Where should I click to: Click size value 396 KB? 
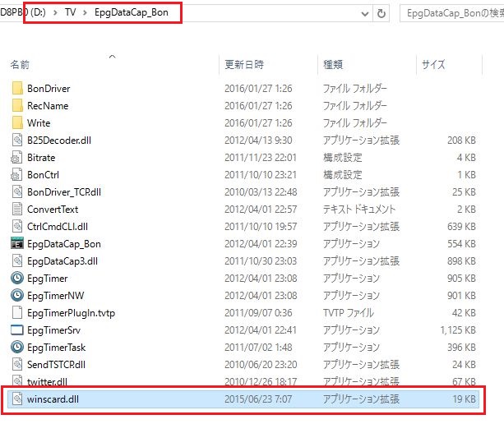(x=461, y=348)
